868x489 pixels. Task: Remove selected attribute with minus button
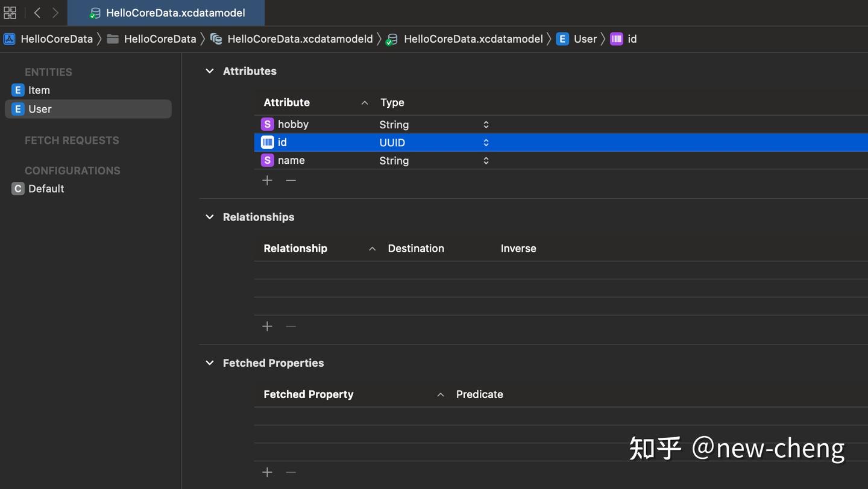[x=291, y=181]
